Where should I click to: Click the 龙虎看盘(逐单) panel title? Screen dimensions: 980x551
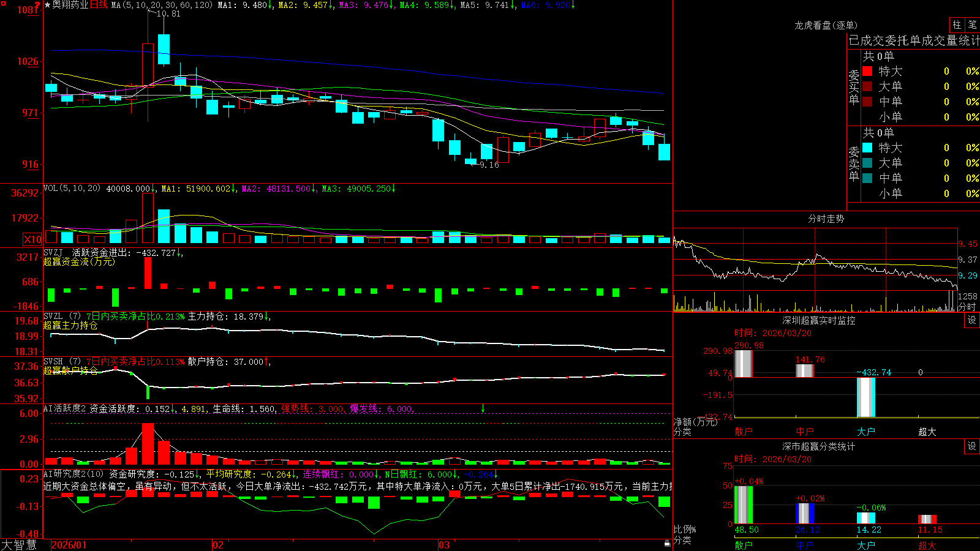click(826, 25)
